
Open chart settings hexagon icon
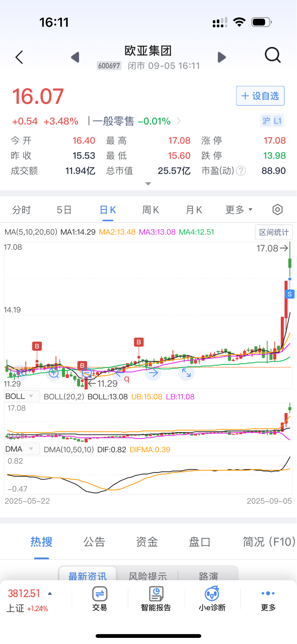[x=277, y=210]
